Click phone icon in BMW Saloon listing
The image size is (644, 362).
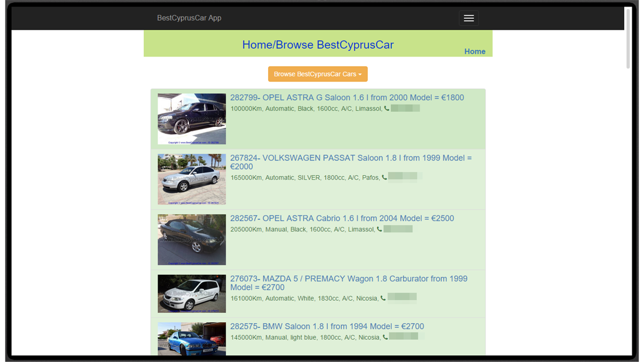click(385, 337)
